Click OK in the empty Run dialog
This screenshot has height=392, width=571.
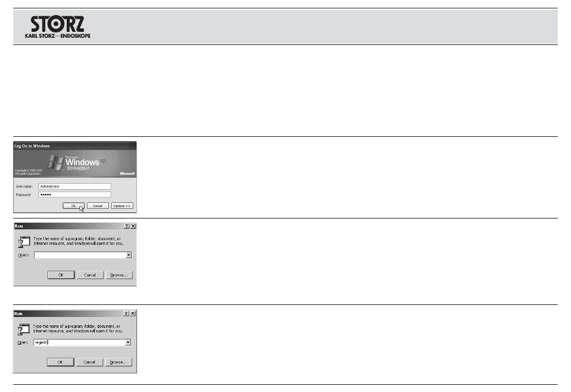click(61, 275)
